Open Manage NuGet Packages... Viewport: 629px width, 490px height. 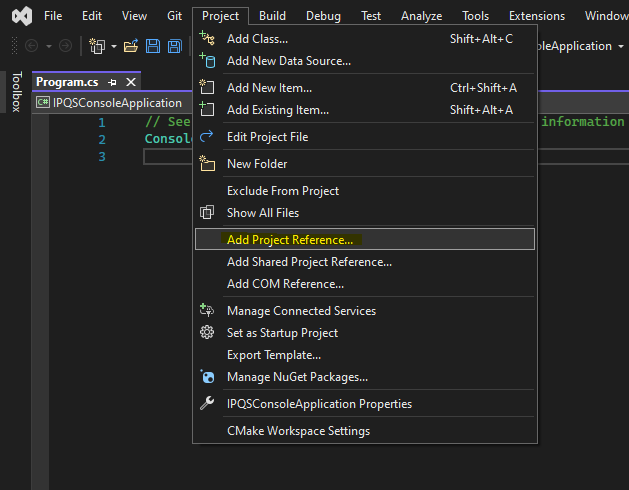coord(365,377)
